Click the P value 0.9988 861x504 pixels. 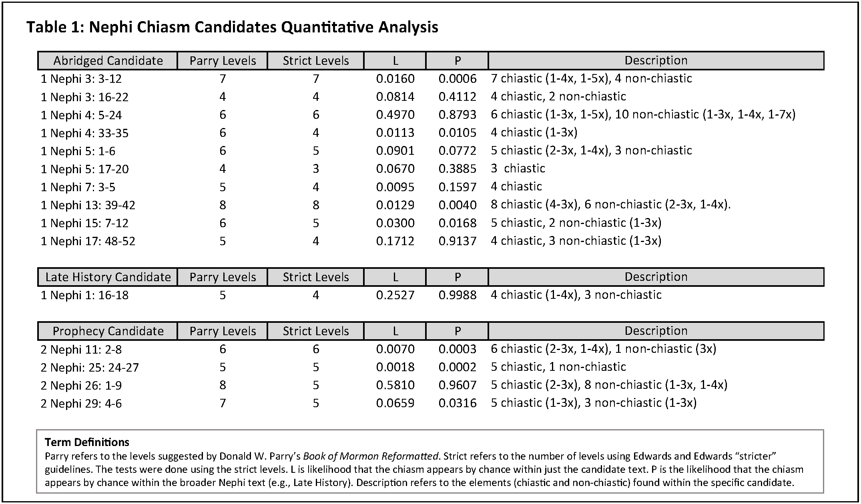click(458, 295)
